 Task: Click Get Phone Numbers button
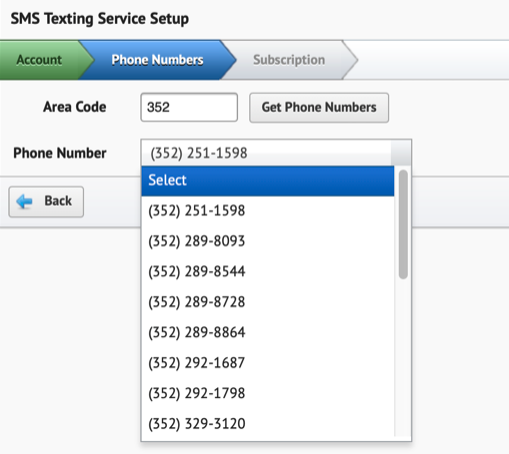pyautogui.click(x=319, y=108)
